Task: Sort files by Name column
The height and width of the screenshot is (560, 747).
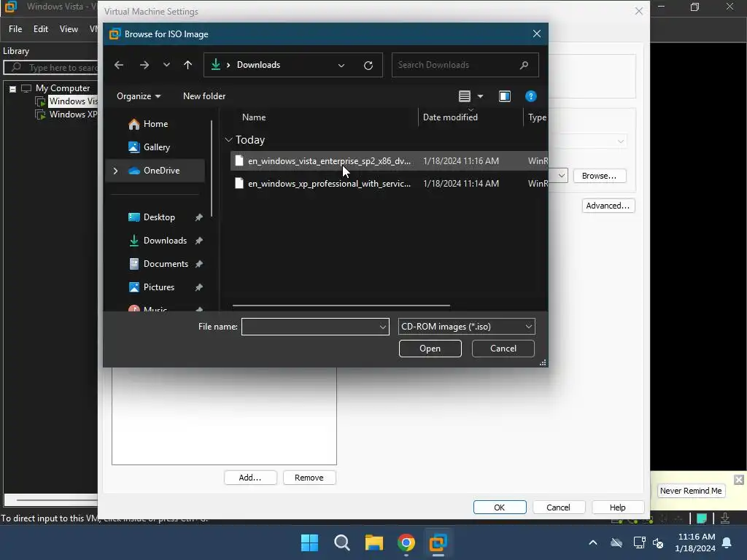Action: click(x=254, y=117)
